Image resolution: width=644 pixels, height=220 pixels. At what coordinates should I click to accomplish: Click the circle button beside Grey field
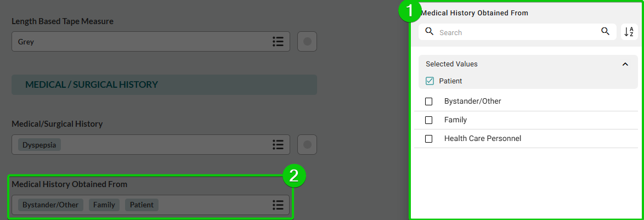pyautogui.click(x=307, y=42)
